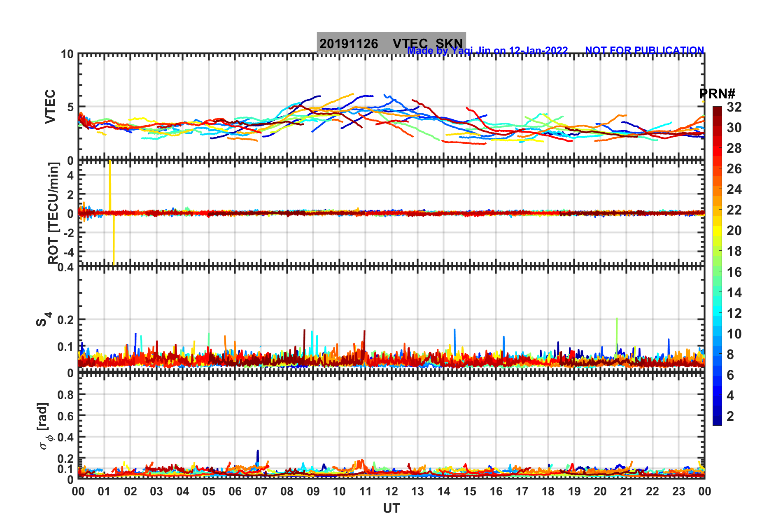The image size is (783, 532).
Task: Click x-axis tick label 23
Action: pyautogui.click(x=678, y=491)
